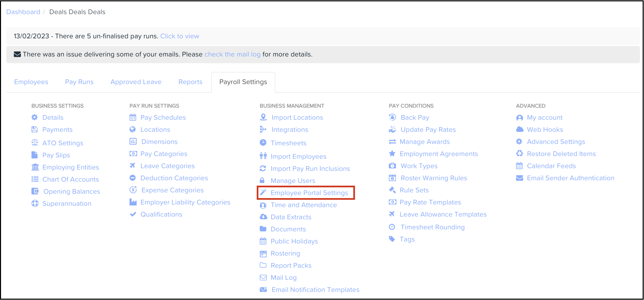Click the padlock icon next to Manage Users

pos(262,180)
